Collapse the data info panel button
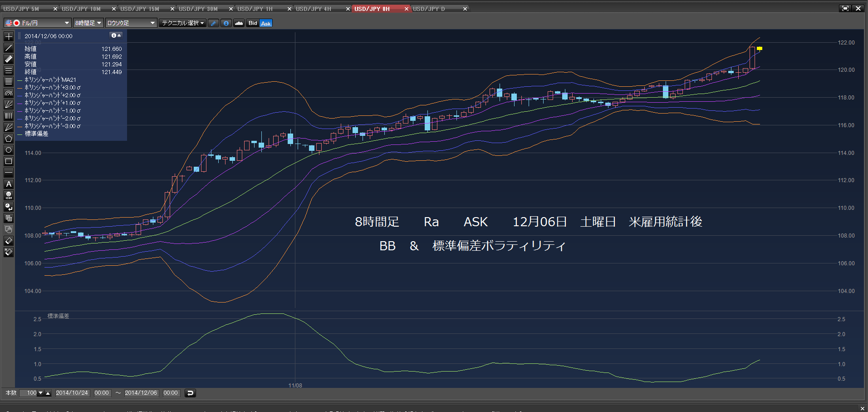 (x=117, y=35)
